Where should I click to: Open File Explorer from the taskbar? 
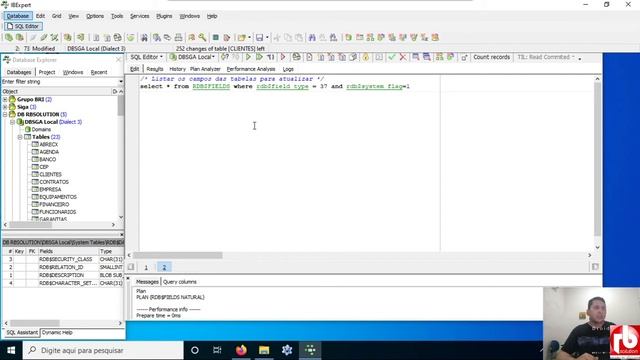264,350
